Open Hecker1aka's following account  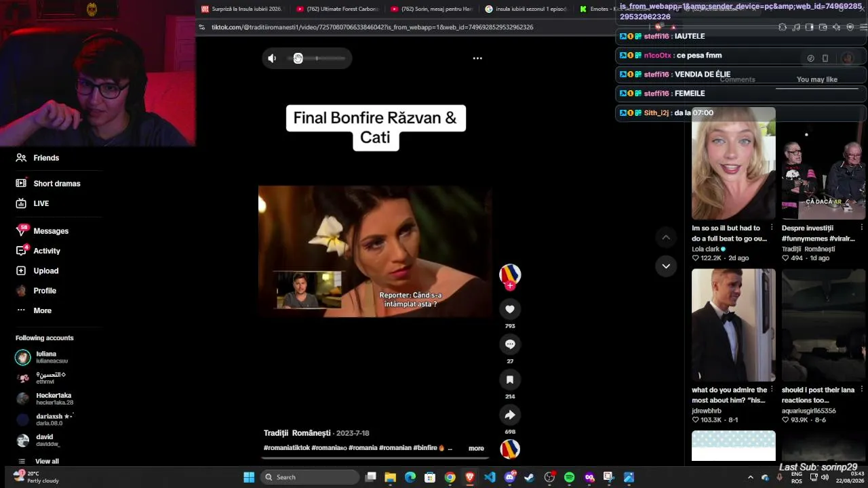coord(45,399)
